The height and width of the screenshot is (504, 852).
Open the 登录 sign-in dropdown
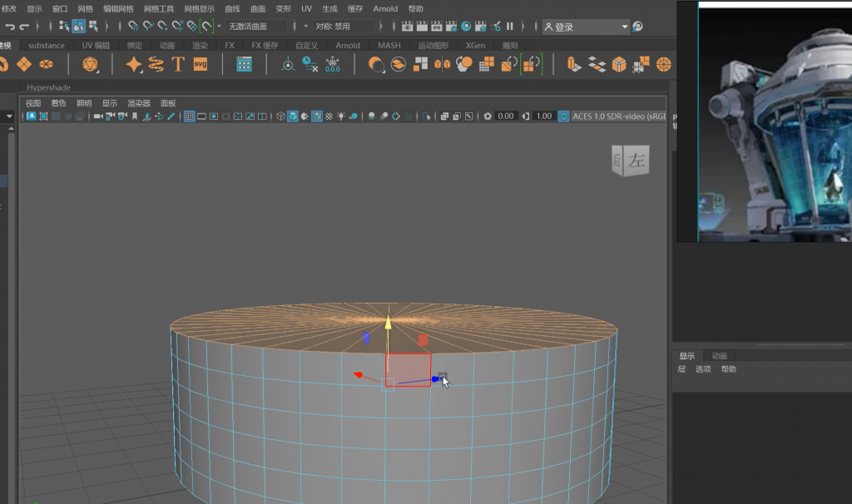tap(586, 27)
